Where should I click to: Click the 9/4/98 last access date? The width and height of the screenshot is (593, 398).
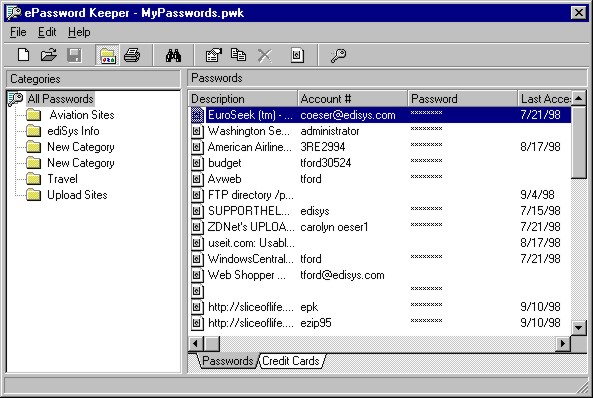click(x=537, y=195)
